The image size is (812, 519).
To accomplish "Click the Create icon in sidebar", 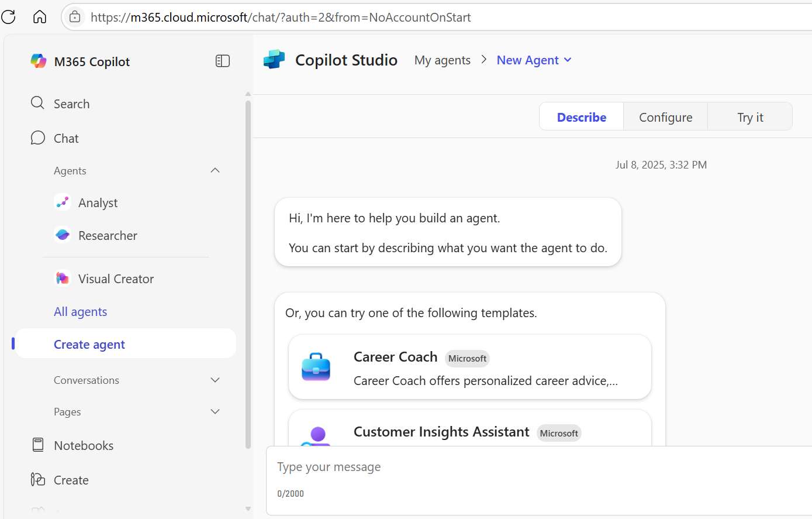I will click(38, 480).
